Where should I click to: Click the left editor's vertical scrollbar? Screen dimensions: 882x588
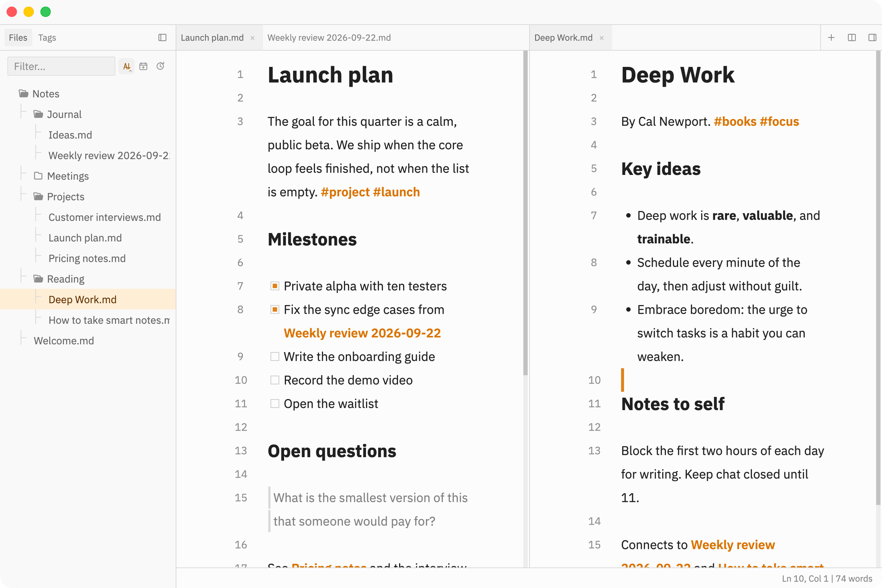pos(526,213)
